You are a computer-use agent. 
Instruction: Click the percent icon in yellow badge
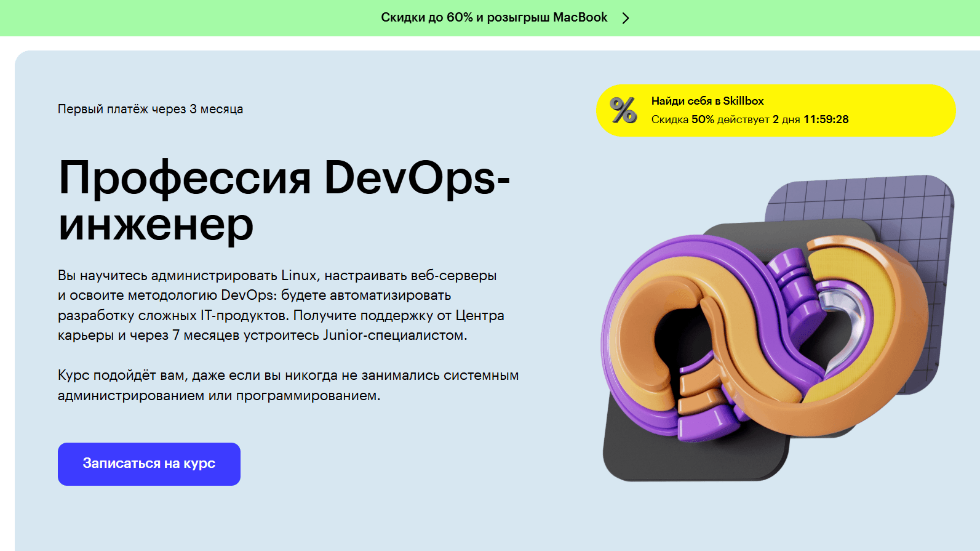[623, 111]
